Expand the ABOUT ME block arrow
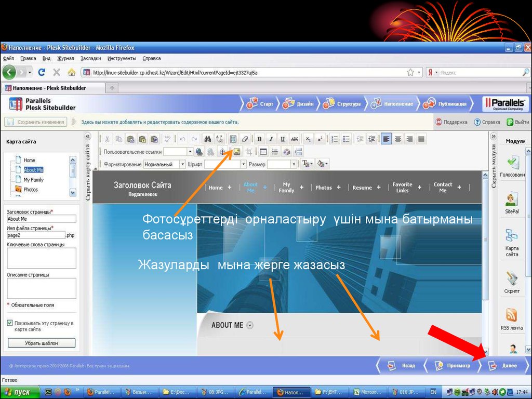 [x=250, y=325]
